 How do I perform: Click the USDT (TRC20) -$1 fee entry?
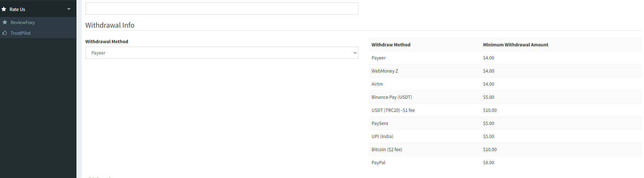(393, 110)
